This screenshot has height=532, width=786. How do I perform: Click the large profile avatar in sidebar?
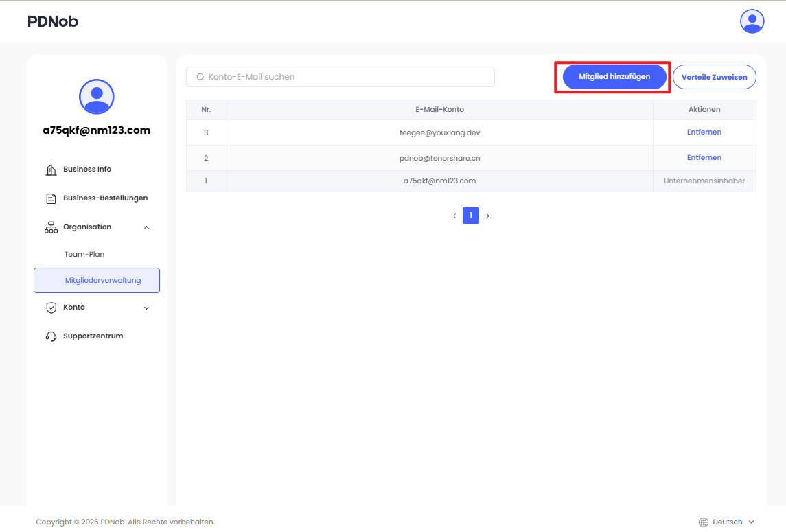tap(97, 96)
